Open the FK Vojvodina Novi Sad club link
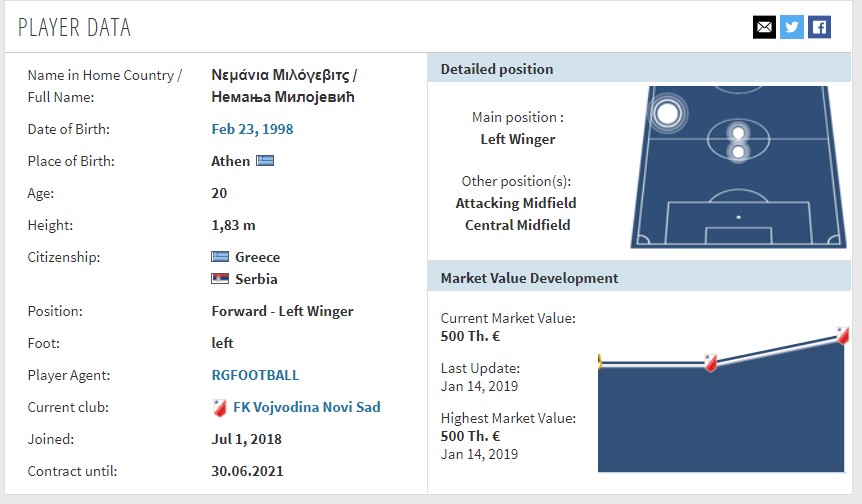The width and height of the screenshot is (862, 504). pyautogui.click(x=307, y=407)
